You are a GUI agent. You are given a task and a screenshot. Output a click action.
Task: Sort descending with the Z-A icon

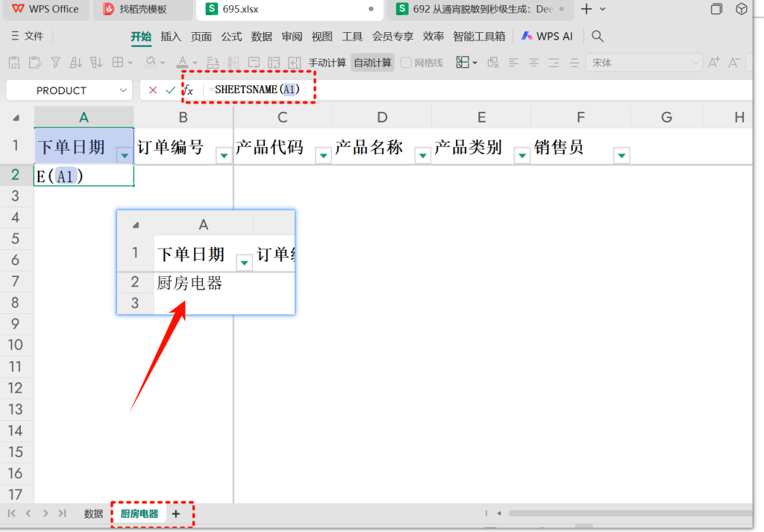[x=96, y=63]
